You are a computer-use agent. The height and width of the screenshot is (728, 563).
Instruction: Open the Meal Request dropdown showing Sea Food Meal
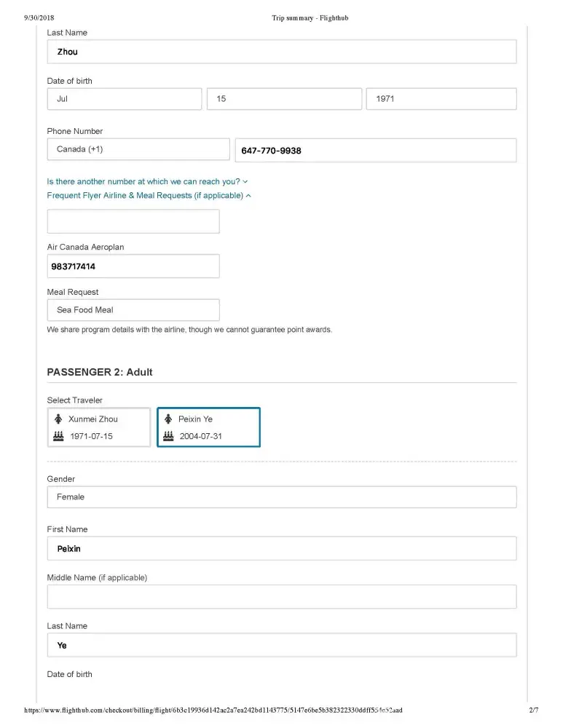click(133, 310)
